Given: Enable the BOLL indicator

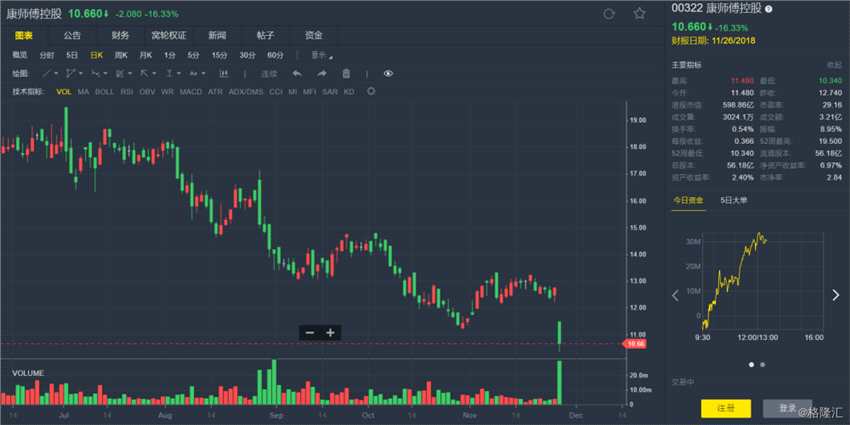Looking at the screenshot, I should [x=104, y=92].
